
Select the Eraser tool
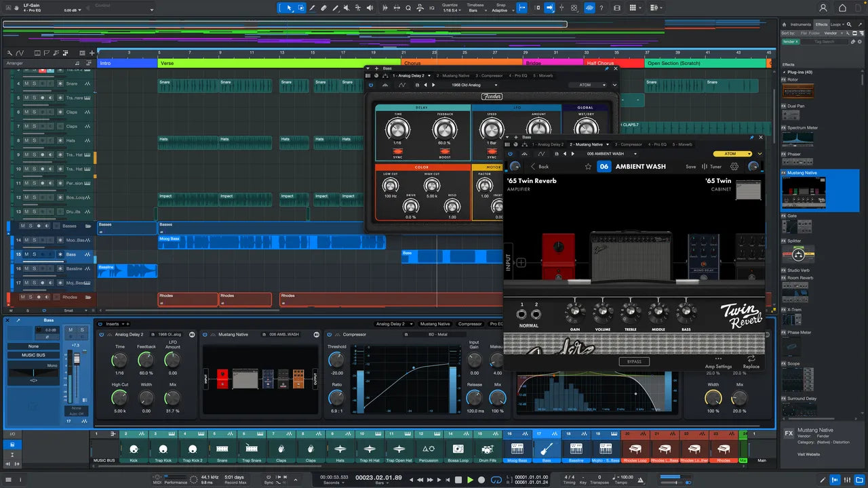(x=324, y=7)
